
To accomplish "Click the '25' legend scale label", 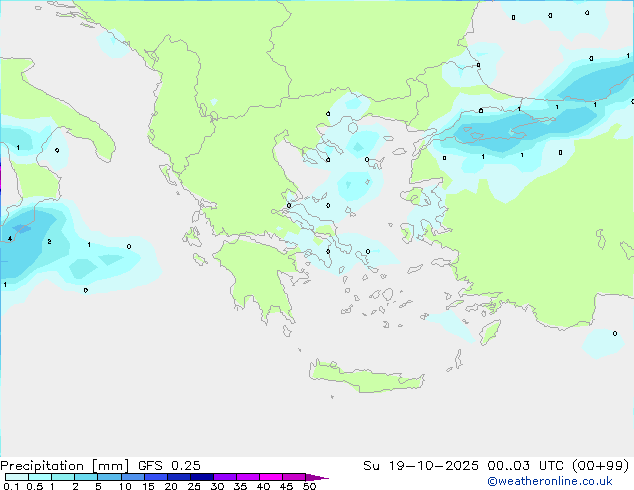I will pos(194,486).
